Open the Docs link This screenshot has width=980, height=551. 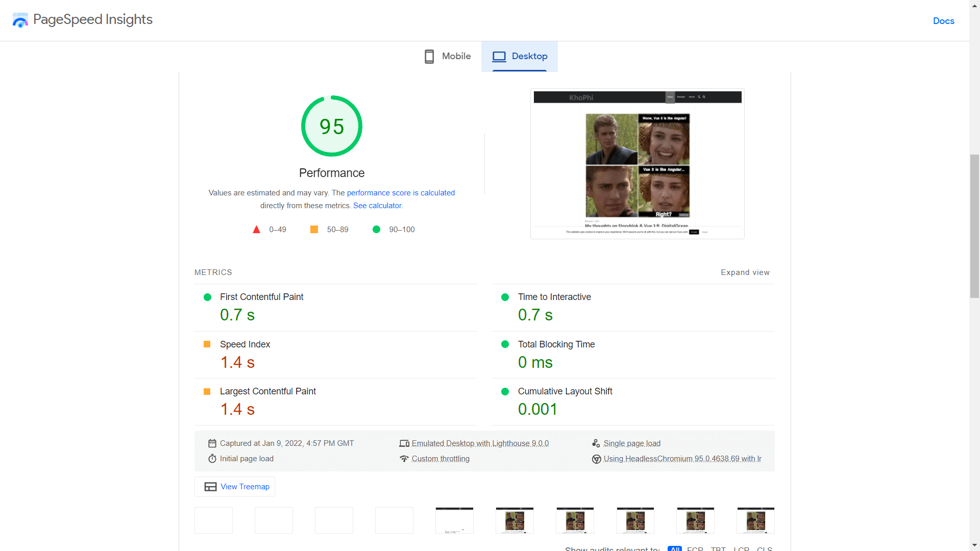coord(943,21)
